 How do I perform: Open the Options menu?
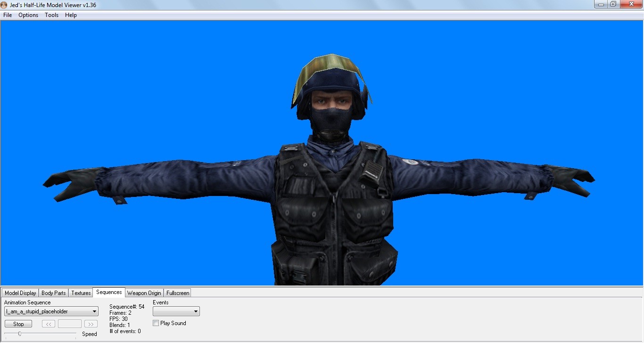tap(28, 15)
